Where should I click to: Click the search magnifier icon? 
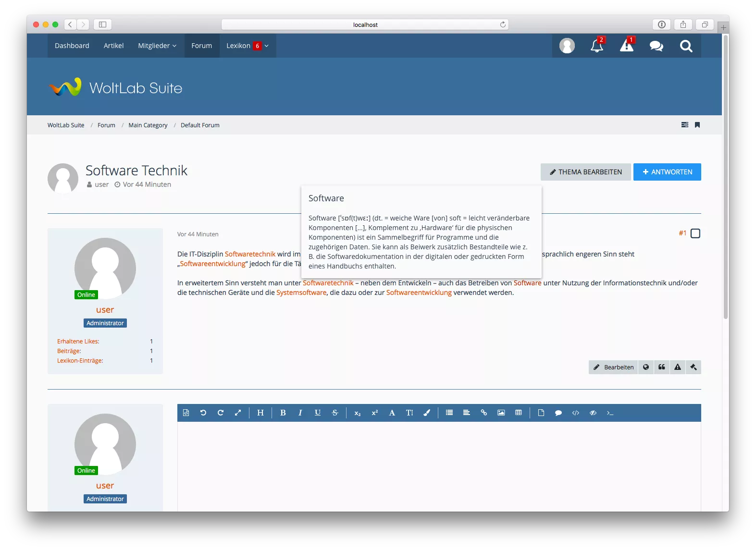686,46
